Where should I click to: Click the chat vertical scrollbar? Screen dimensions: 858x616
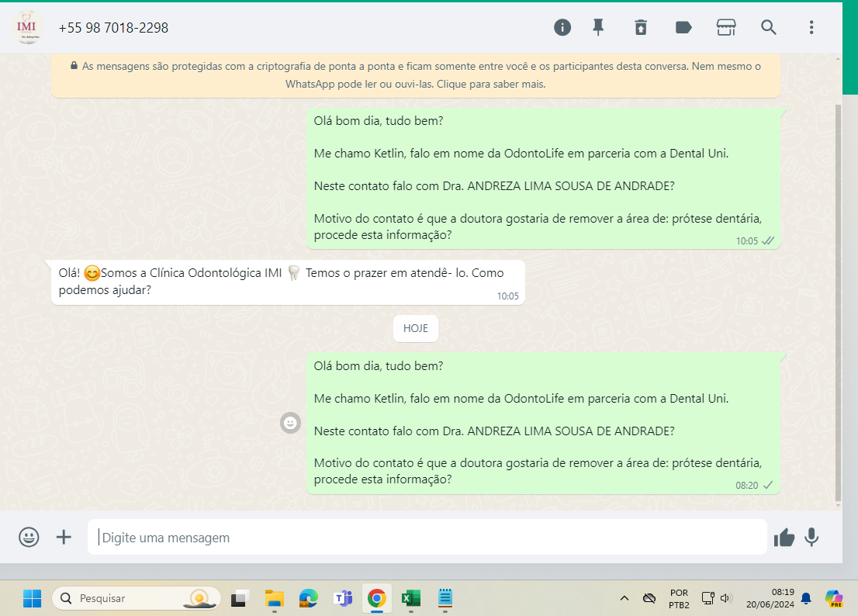(x=838, y=303)
